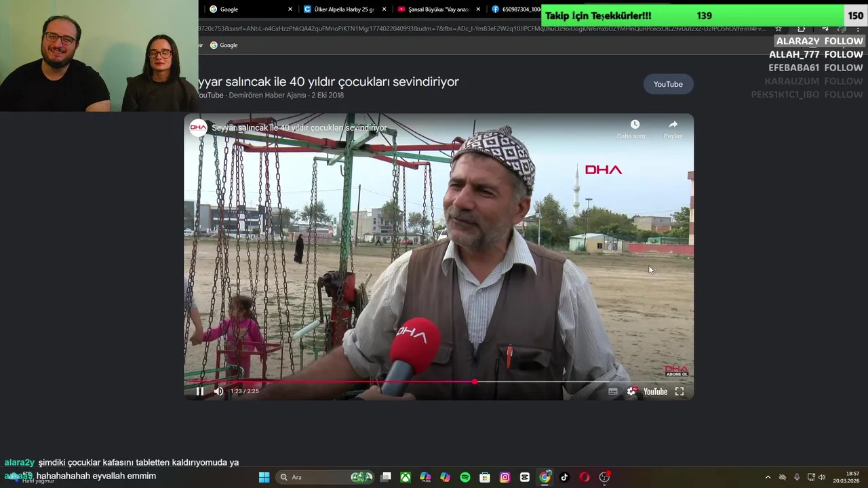Open the Windows Start menu
The image size is (868, 488).
[264, 477]
